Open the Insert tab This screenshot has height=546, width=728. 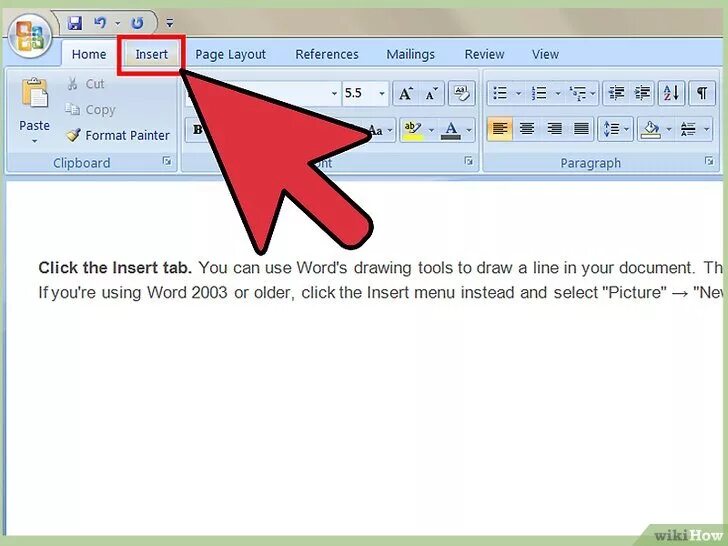[x=151, y=54]
